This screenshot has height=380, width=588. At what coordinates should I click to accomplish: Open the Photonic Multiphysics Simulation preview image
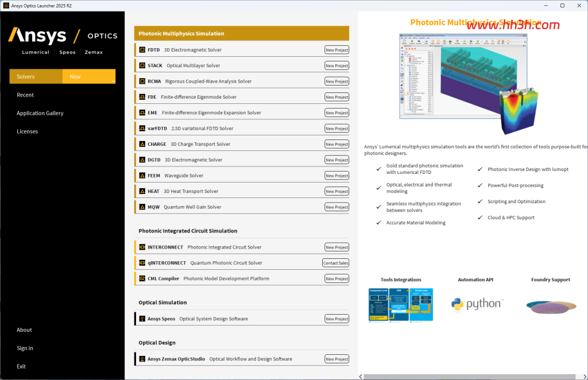[x=469, y=84]
